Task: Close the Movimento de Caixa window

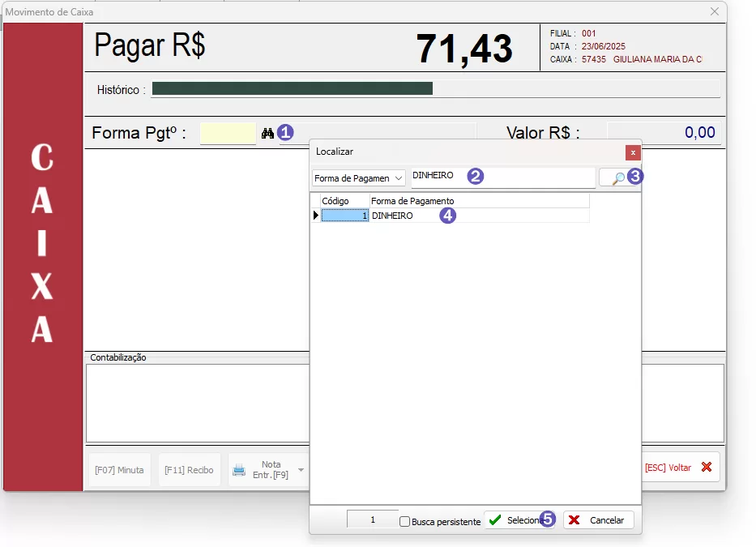Action: click(714, 12)
